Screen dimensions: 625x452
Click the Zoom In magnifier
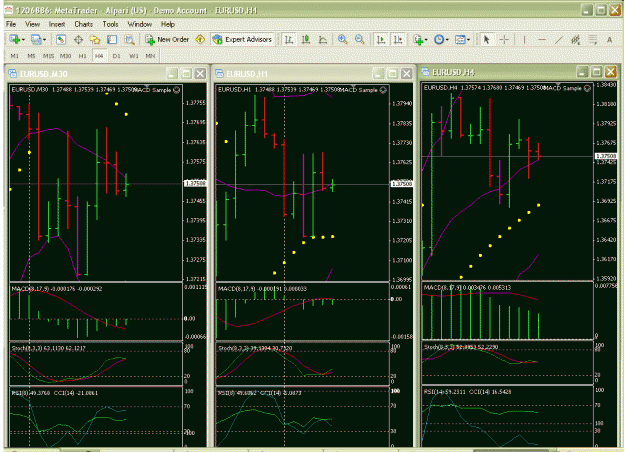[x=342, y=39]
